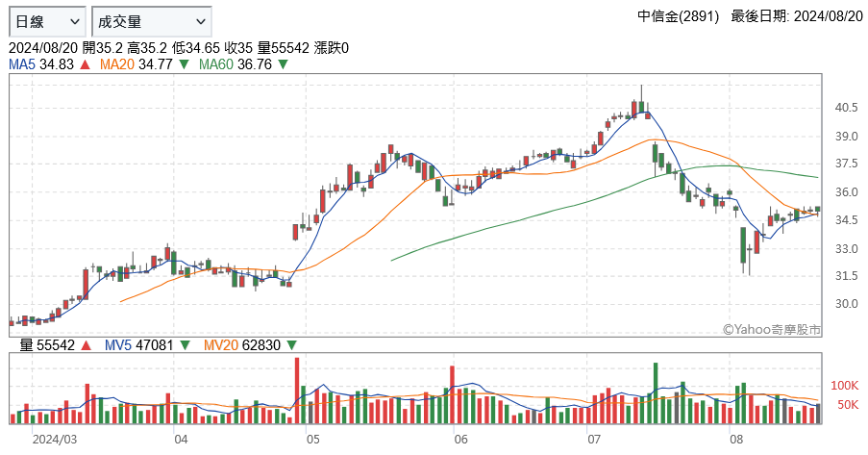868x455 pixels.
Task: Select the 50K volume axis label
Action: pyautogui.click(x=848, y=405)
